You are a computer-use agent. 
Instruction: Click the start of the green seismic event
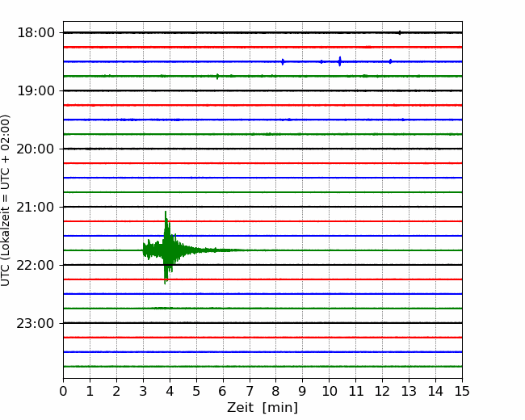145,250
